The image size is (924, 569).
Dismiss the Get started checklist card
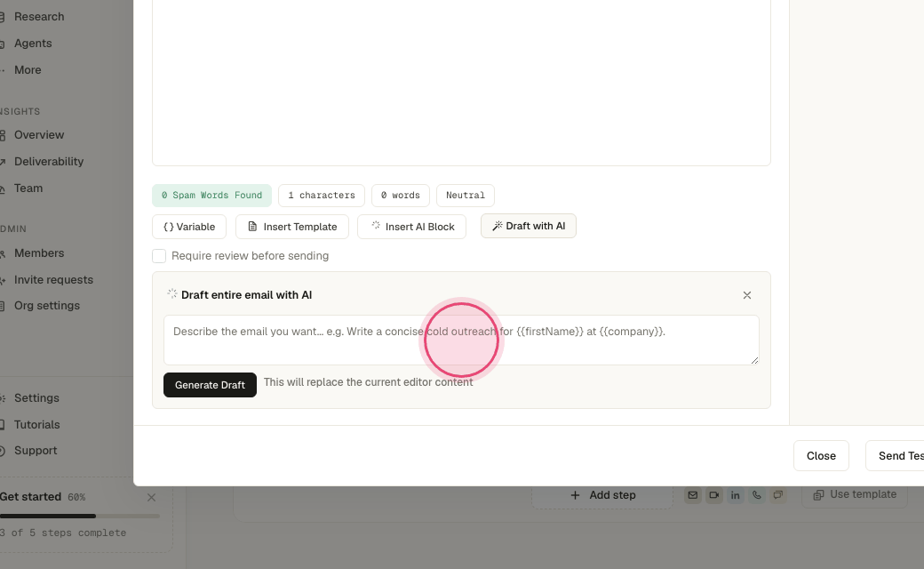[151, 498]
